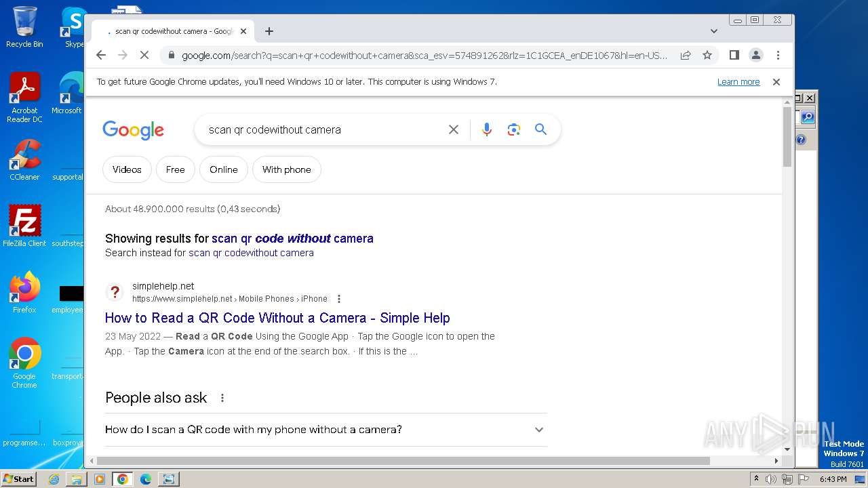Open FileZilla Client desktop icon
Viewport: 868px width, 488px height.
tap(24, 226)
